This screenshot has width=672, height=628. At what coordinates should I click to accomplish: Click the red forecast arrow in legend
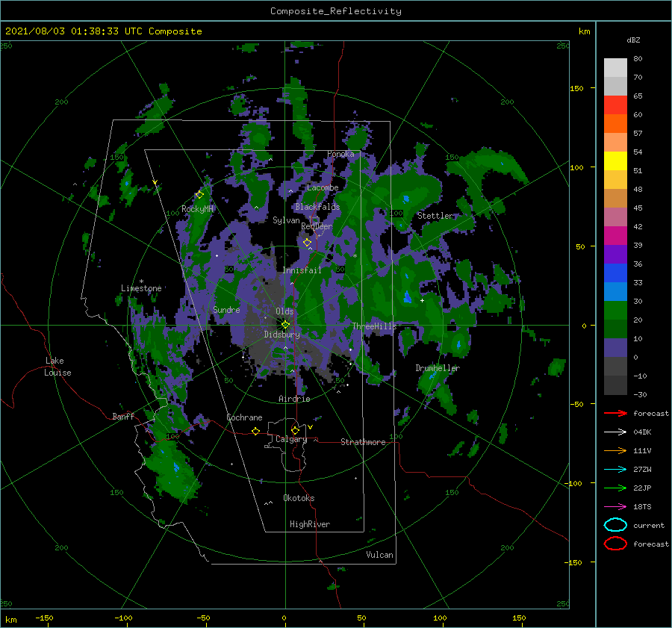point(615,413)
